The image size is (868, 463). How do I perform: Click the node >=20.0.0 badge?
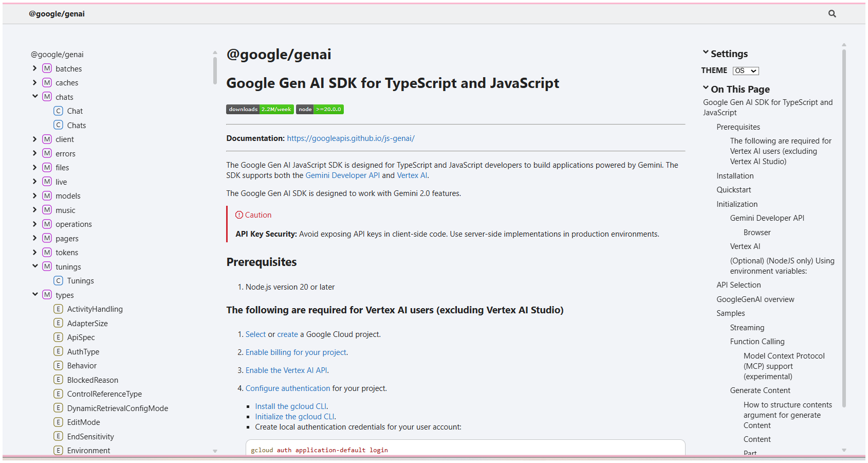pos(320,109)
